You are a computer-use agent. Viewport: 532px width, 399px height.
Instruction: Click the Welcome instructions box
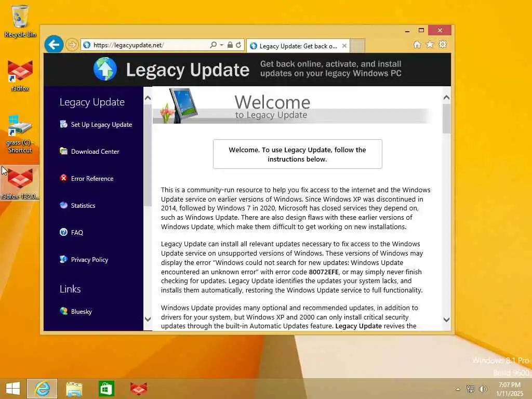298,154
